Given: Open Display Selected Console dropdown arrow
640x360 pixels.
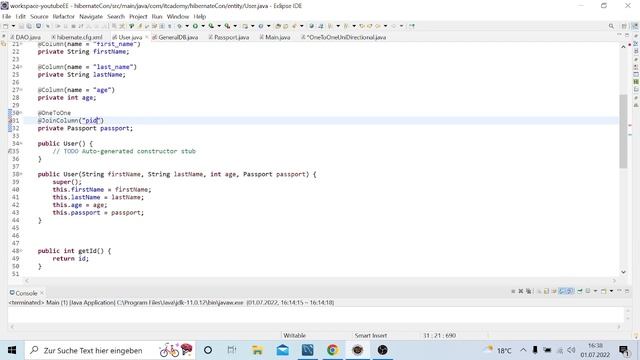Looking at the screenshot, I should pyautogui.click(x=596, y=291).
